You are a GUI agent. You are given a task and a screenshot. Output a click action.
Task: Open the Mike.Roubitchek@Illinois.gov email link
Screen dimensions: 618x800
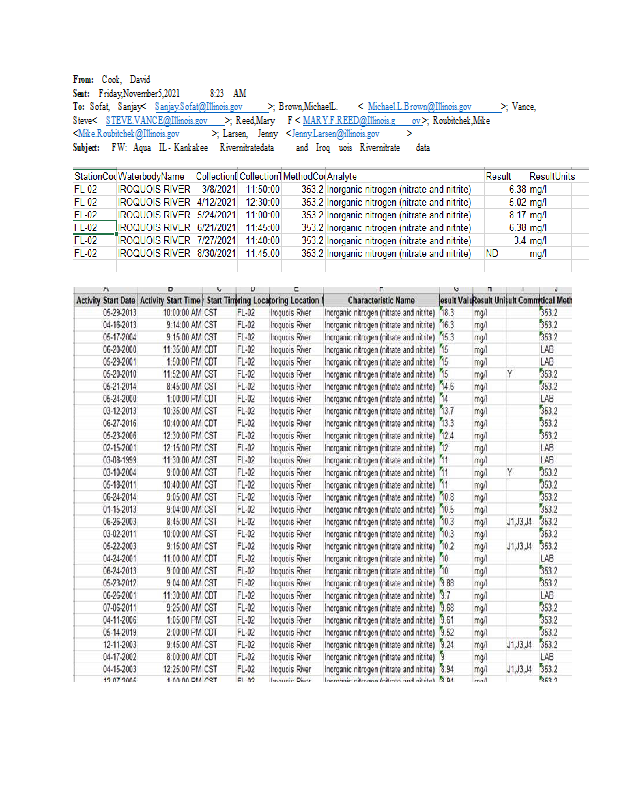click(x=129, y=133)
